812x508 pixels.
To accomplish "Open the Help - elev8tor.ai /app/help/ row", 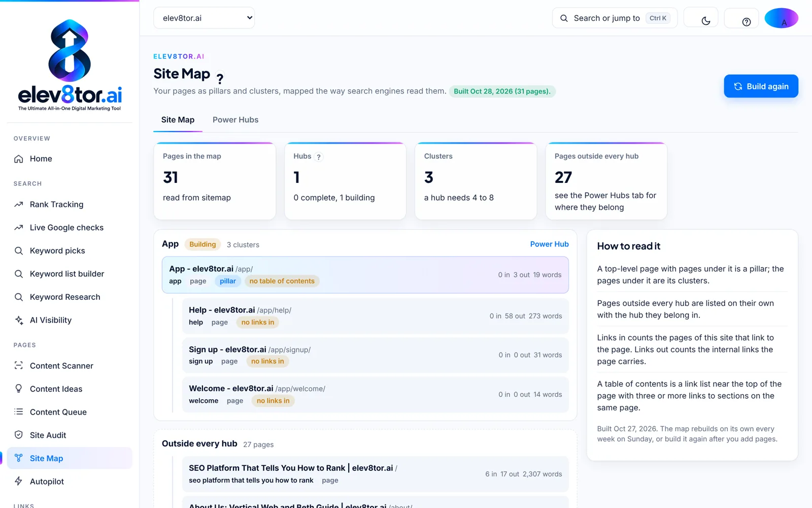I will [376, 316].
